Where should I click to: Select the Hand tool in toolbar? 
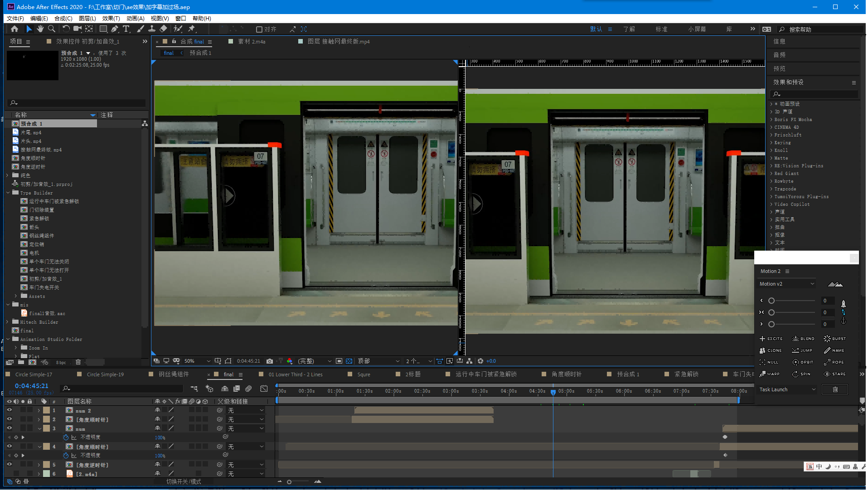pos(40,29)
